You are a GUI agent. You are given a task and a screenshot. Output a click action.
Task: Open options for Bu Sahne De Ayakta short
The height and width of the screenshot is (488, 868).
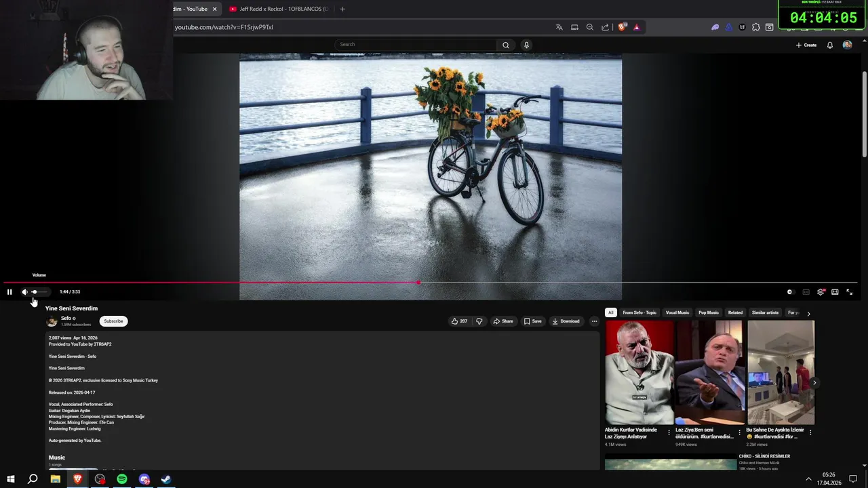tap(810, 432)
